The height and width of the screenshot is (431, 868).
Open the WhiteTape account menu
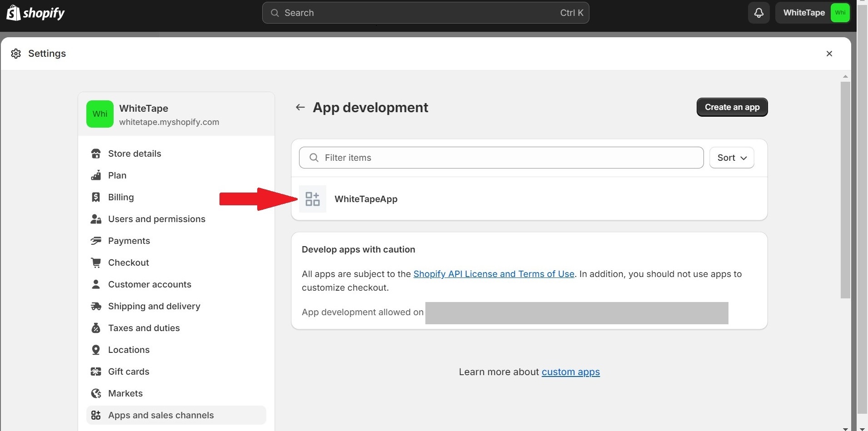click(x=813, y=13)
